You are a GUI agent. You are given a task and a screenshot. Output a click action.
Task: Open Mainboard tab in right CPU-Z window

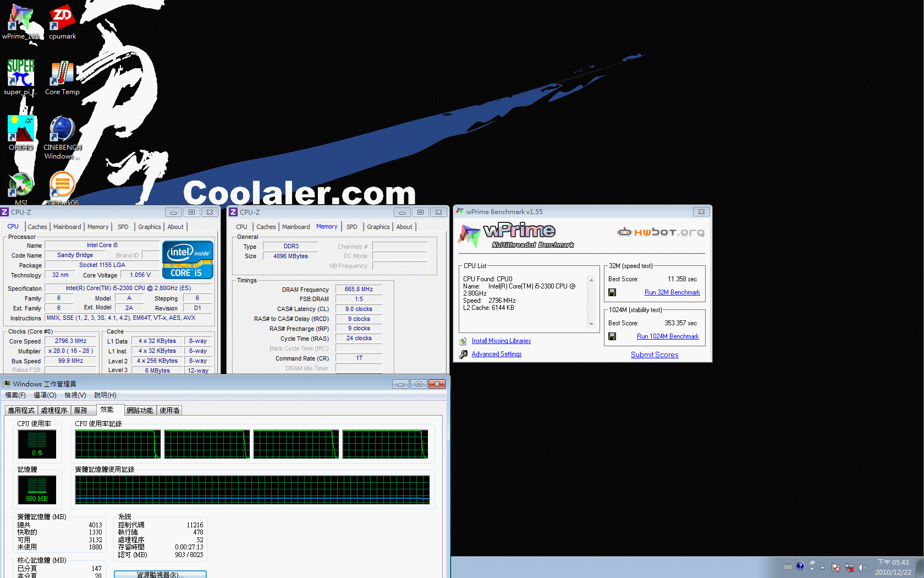[x=296, y=227]
